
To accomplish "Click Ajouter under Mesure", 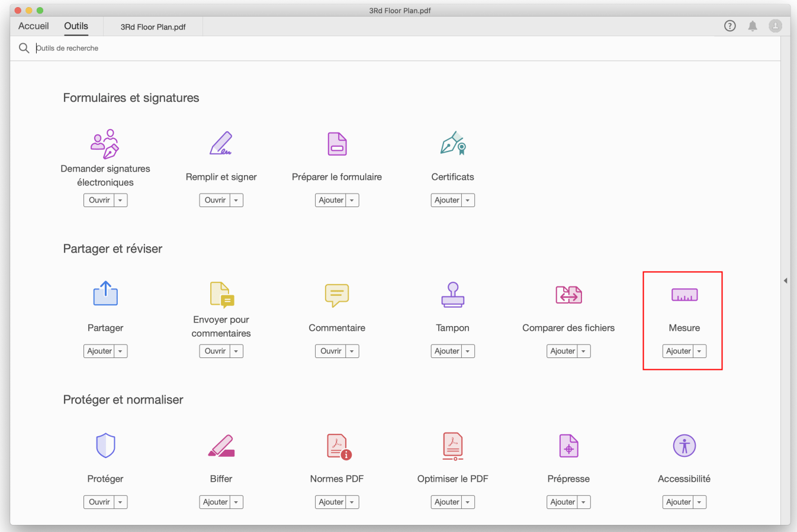I will 678,351.
